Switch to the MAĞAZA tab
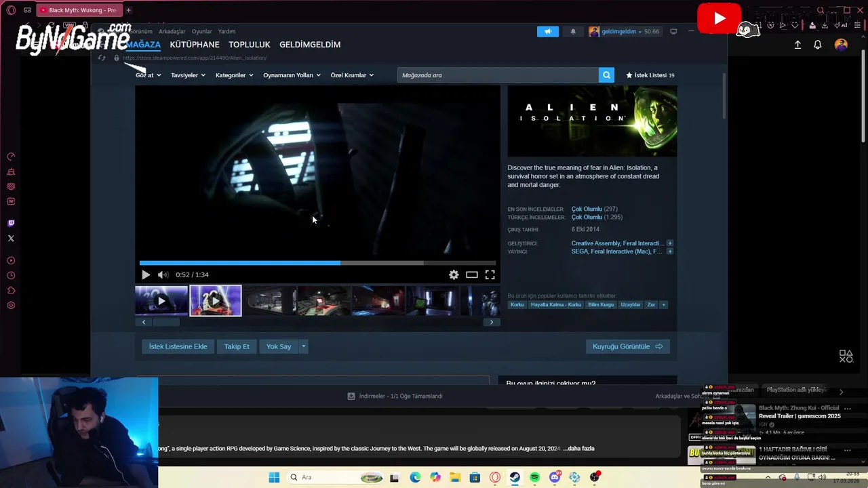Screen dimensions: 868x488 point(143,45)
